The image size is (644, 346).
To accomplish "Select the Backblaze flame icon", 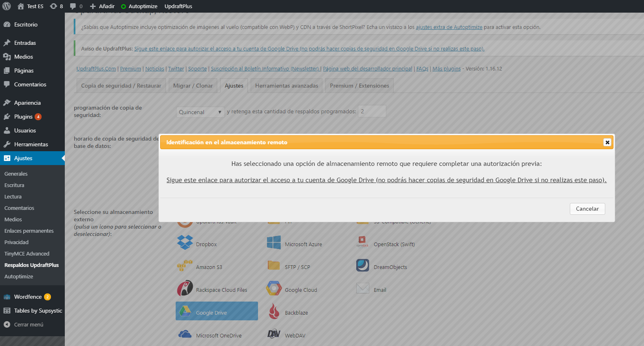I will [274, 311].
